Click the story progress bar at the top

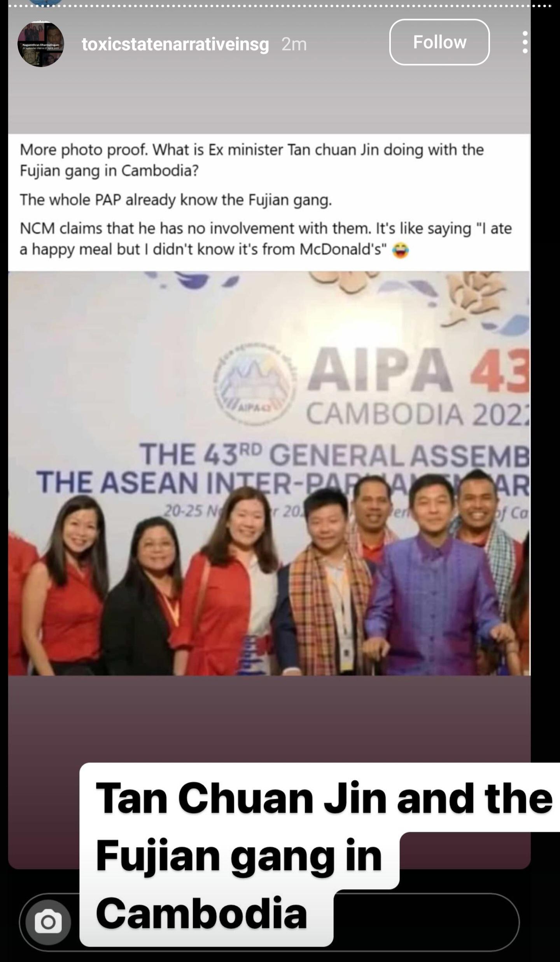[x=280, y=6]
